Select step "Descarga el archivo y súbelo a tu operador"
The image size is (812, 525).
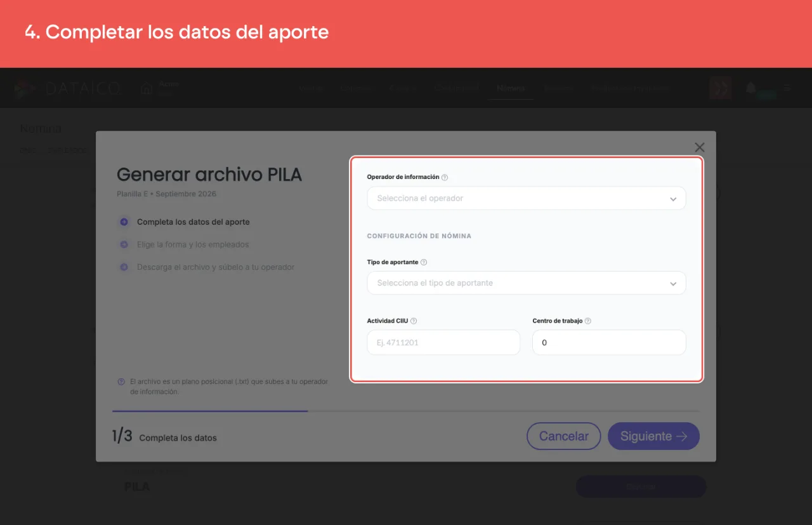216,267
